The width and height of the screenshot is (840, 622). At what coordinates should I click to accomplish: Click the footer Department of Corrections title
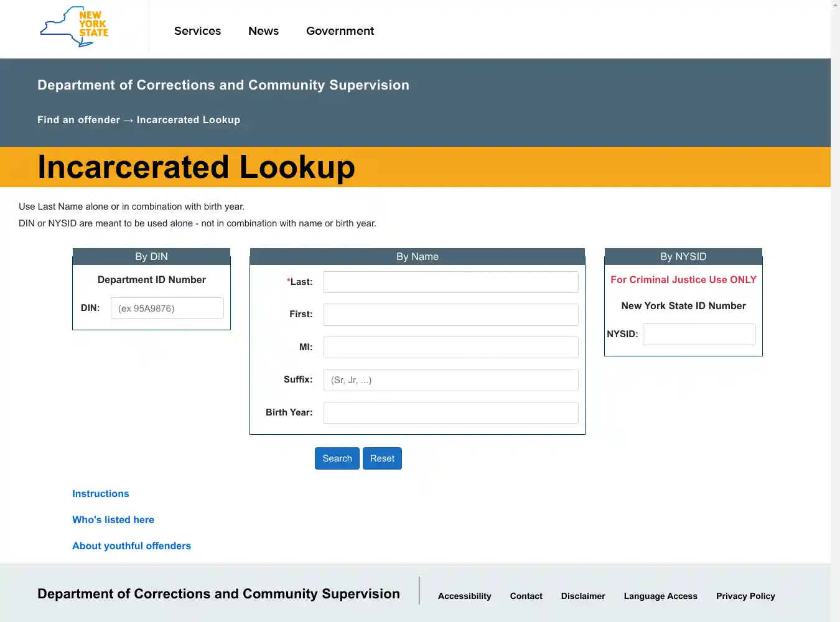click(x=218, y=594)
